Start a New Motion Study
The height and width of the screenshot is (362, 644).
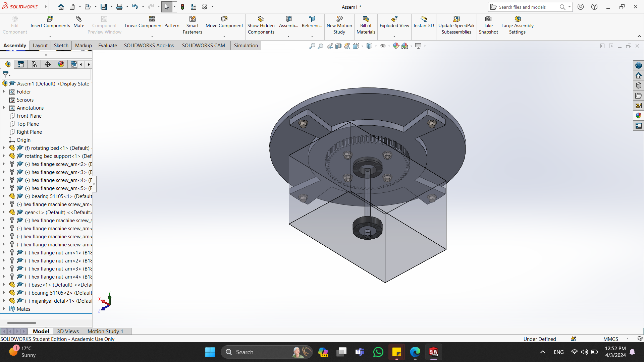coord(339,25)
